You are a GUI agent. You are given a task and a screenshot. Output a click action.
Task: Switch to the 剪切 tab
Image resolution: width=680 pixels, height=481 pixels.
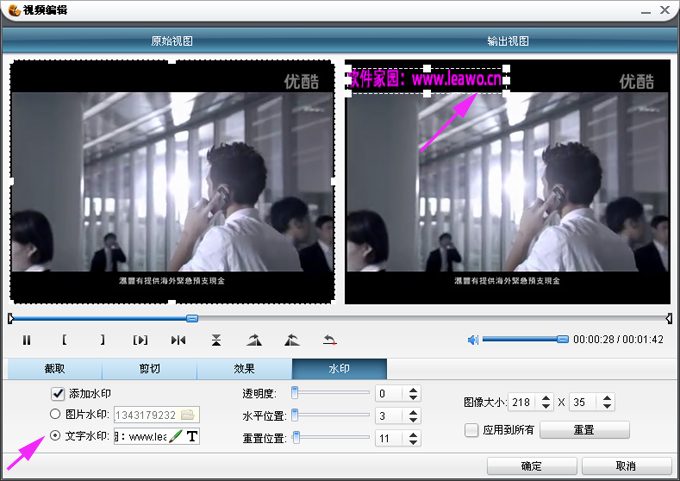[x=150, y=369]
